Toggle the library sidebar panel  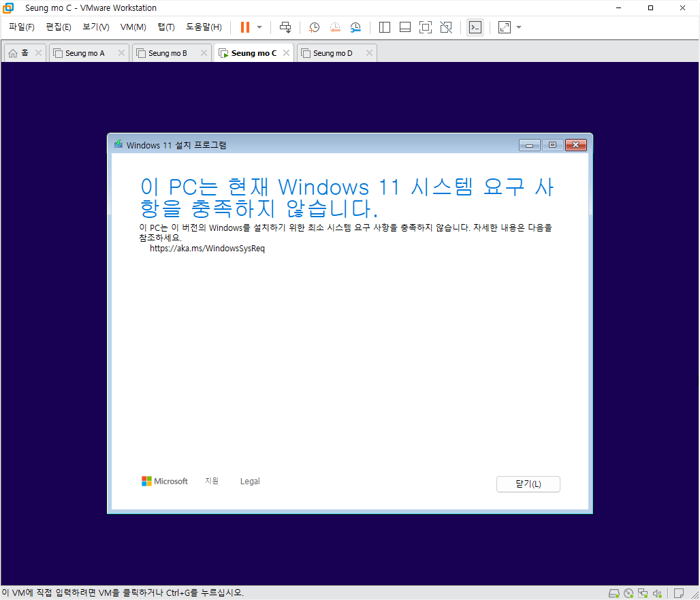click(x=384, y=27)
